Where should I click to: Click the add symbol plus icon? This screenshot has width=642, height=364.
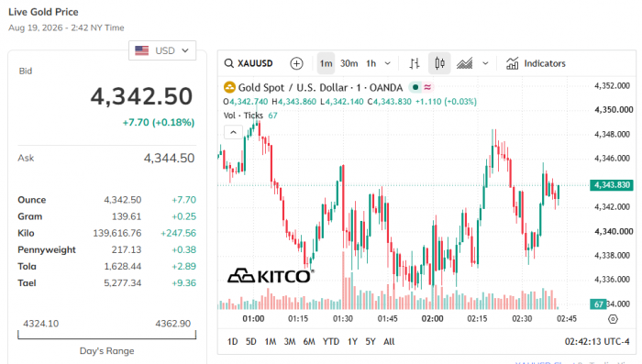(x=296, y=63)
